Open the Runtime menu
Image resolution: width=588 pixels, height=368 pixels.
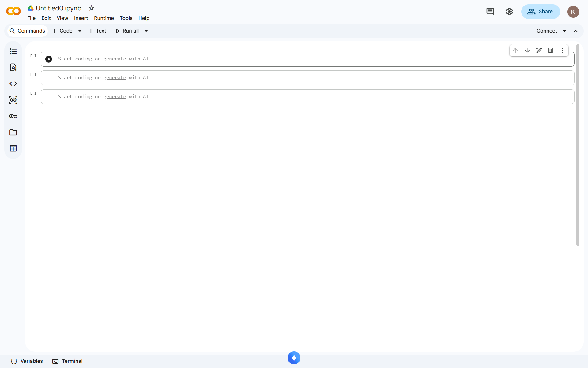pyautogui.click(x=104, y=18)
